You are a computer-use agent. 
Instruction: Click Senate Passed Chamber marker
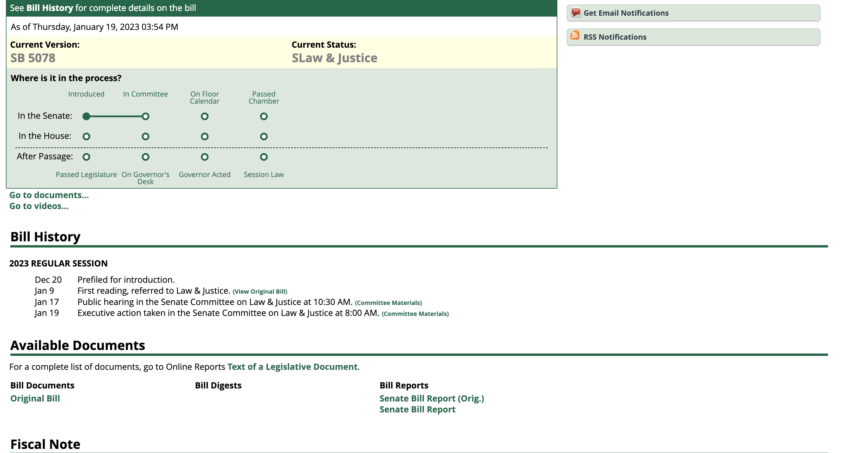(264, 116)
